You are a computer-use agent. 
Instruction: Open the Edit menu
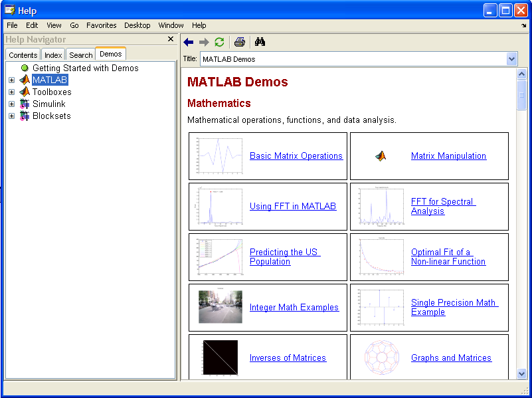32,25
